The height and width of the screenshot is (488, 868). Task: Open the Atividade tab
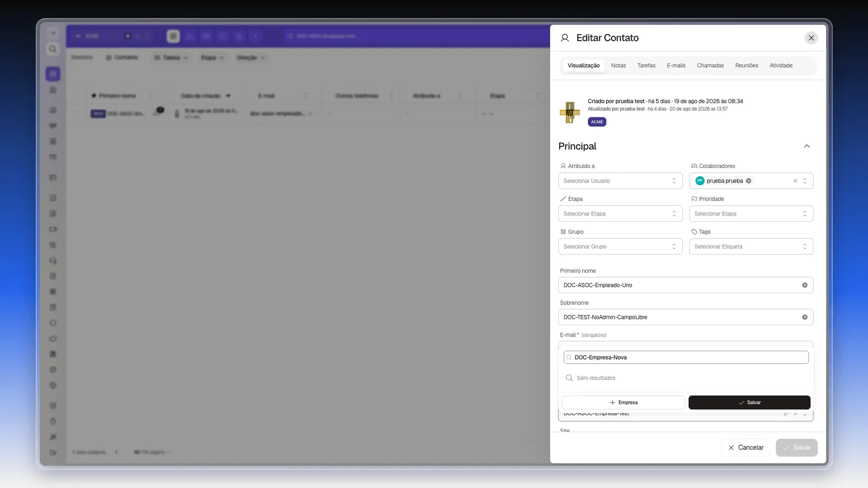tap(781, 66)
